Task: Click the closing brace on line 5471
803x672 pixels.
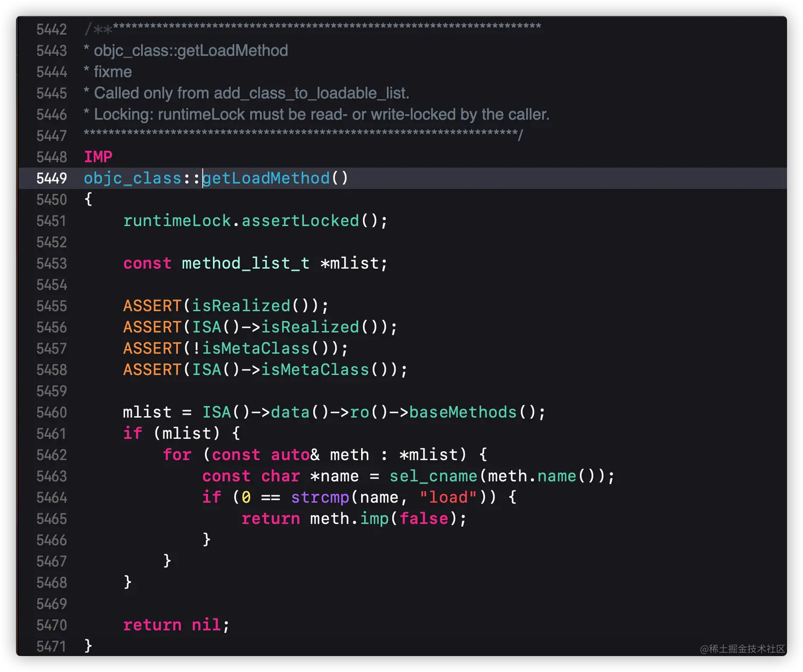Action: coord(89,646)
